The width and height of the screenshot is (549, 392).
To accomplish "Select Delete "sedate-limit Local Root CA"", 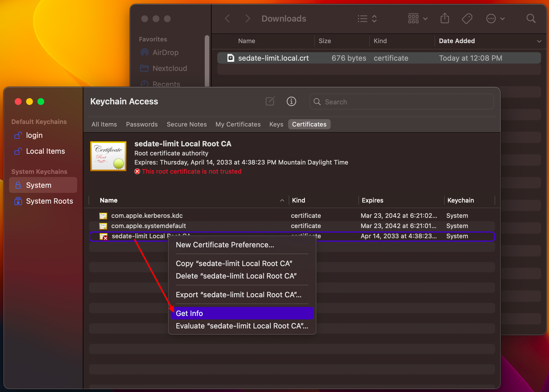I will point(236,276).
